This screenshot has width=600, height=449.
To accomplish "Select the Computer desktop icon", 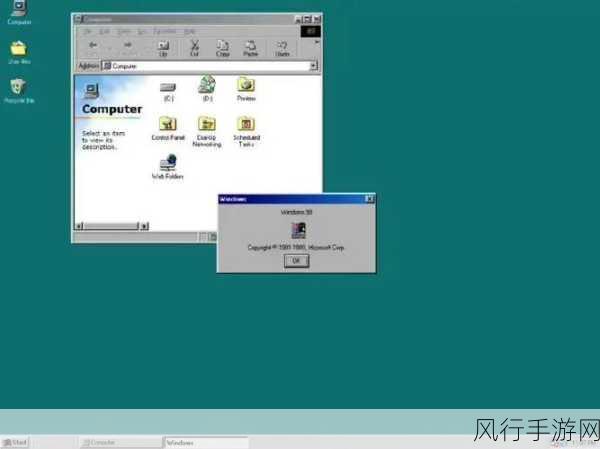I will (x=19, y=13).
